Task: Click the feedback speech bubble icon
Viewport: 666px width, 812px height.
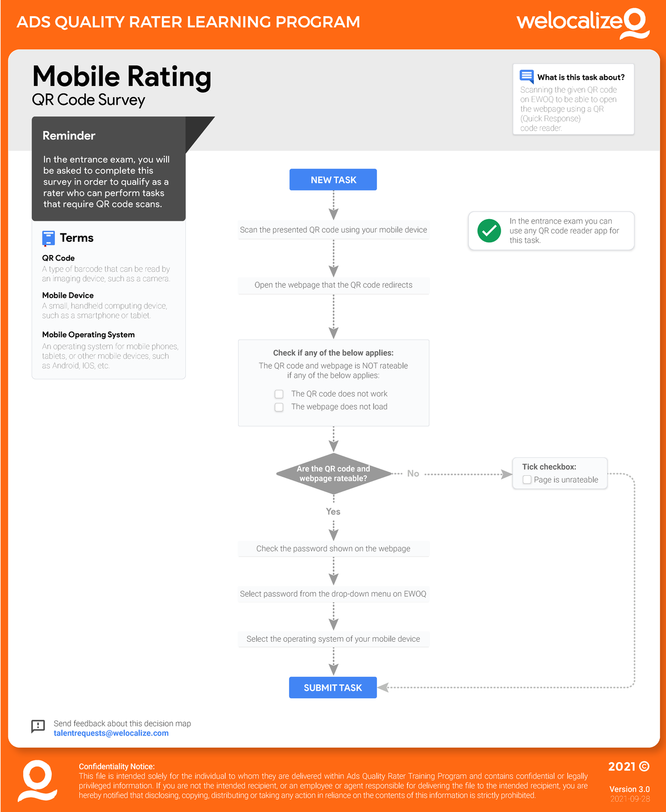Action: (38, 726)
